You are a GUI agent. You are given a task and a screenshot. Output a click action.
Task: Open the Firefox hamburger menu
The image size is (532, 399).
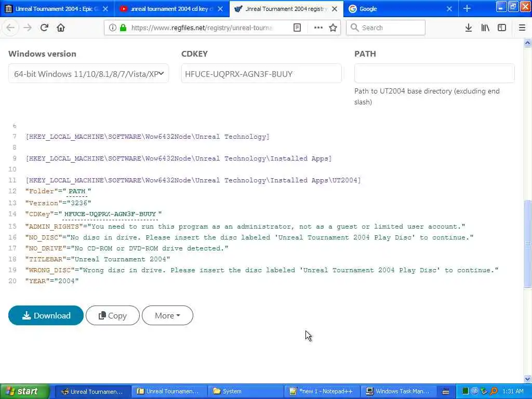(522, 28)
